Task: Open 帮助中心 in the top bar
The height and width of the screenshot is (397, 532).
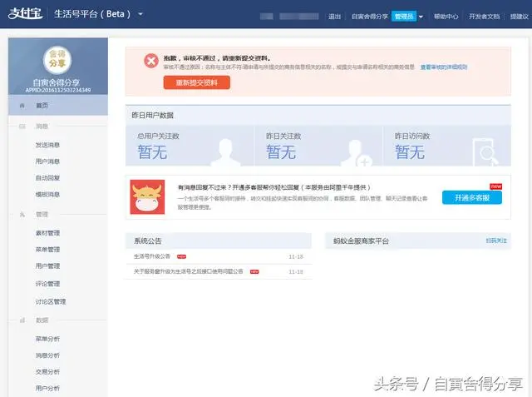Action: click(446, 17)
